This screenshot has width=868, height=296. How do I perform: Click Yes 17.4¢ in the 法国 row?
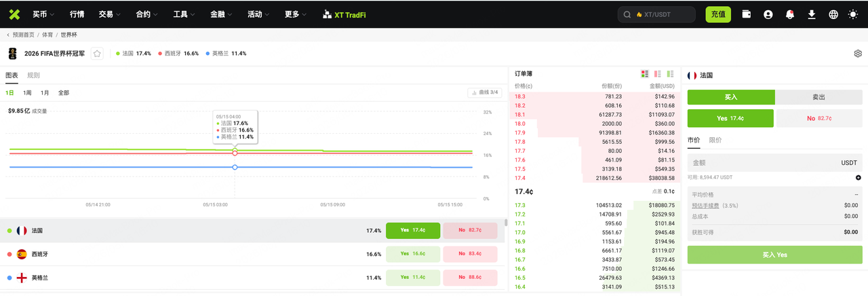[413, 231]
